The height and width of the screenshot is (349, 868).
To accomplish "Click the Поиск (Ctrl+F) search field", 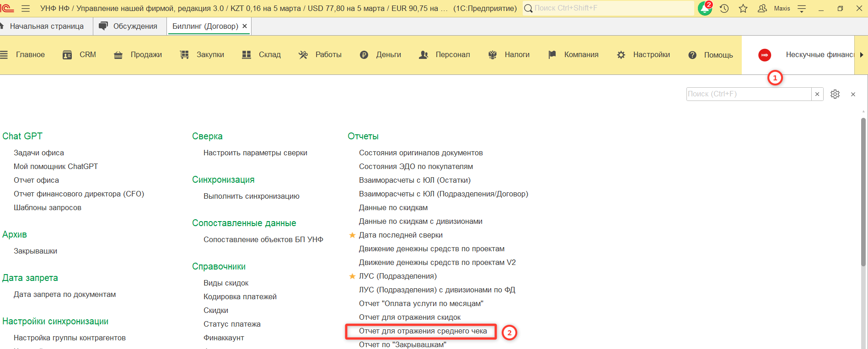I will click(748, 94).
